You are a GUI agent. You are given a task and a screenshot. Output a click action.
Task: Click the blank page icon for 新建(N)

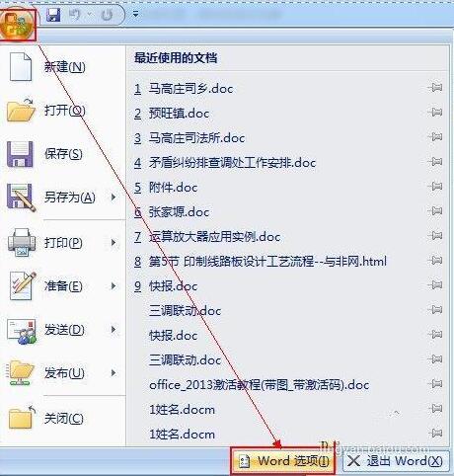pos(21,67)
